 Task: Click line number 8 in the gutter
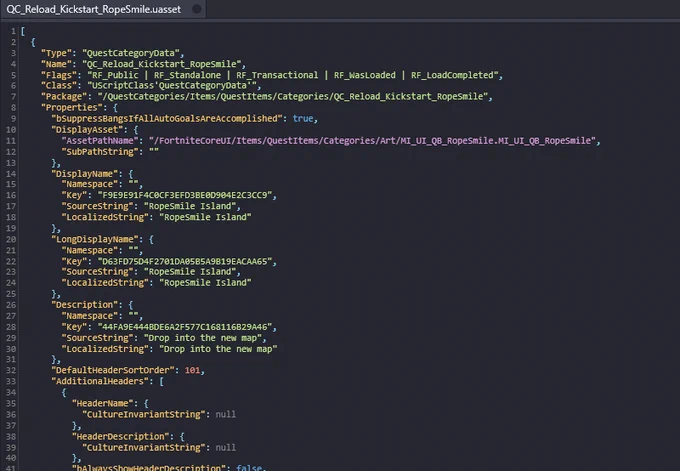(x=13, y=108)
